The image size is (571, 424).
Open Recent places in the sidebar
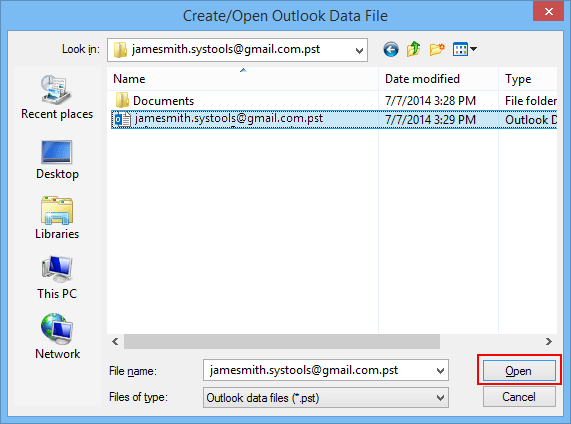[57, 97]
